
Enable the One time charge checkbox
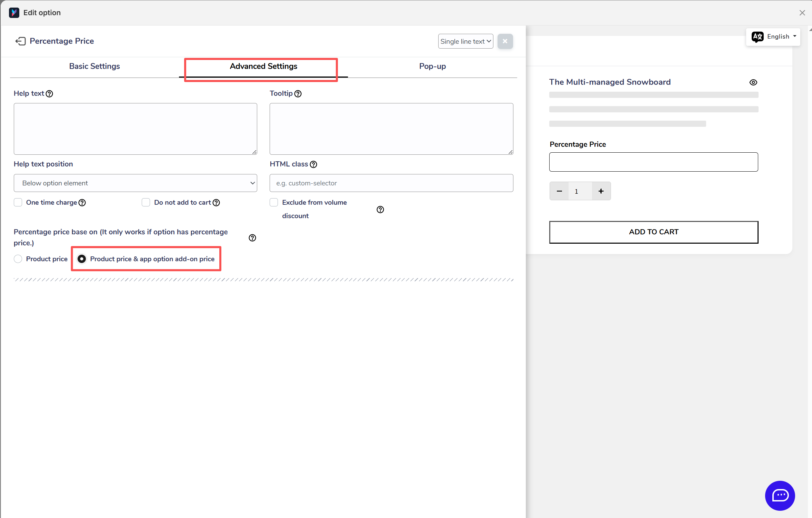[18, 202]
